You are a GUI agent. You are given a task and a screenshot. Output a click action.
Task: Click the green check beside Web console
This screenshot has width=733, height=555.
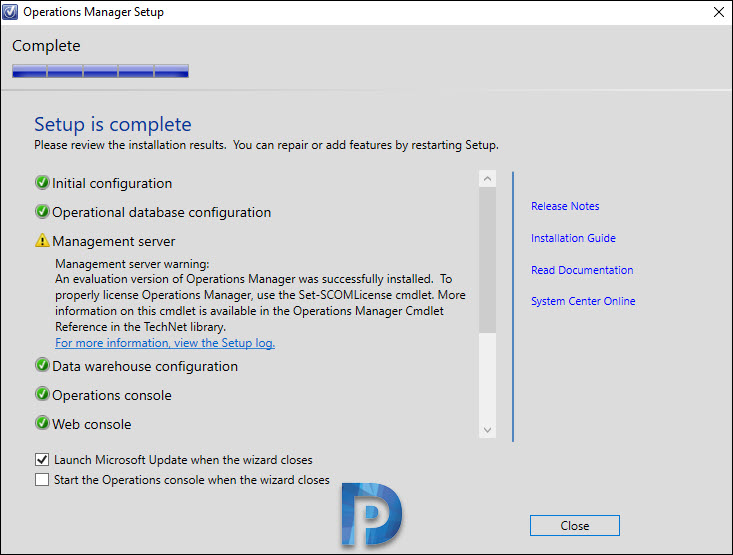(x=42, y=423)
